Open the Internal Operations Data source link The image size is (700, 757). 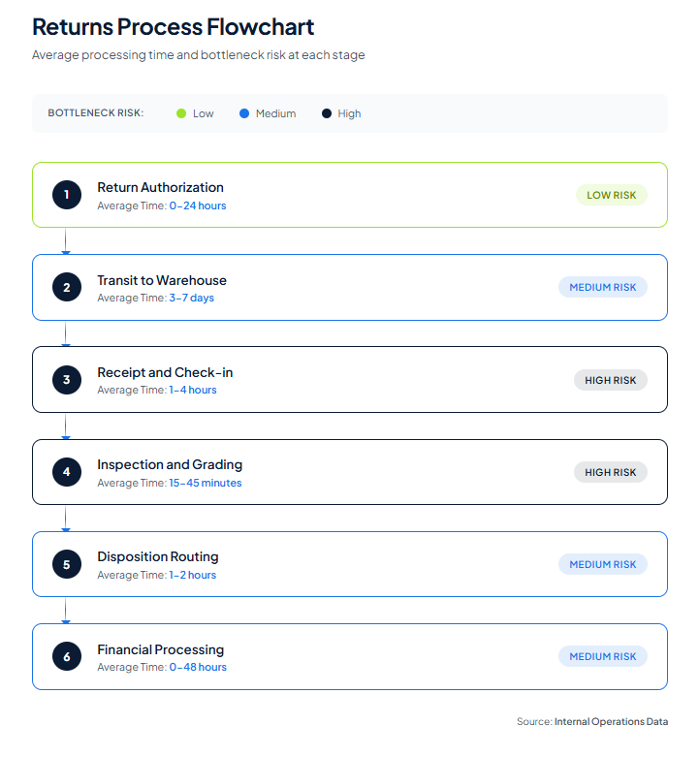pos(611,721)
